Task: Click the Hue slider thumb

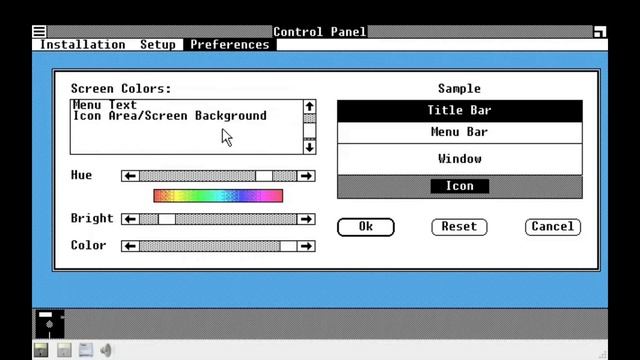Action: point(264,176)
